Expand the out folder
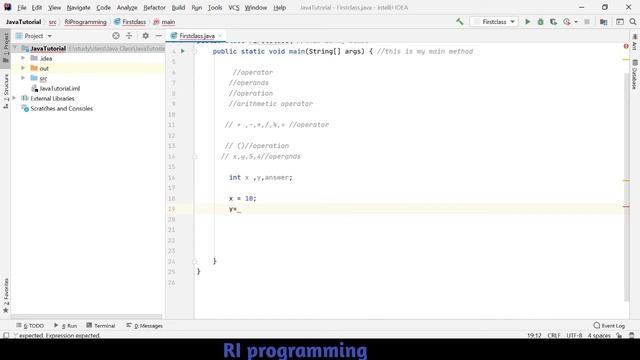 (x=23, y=68)
